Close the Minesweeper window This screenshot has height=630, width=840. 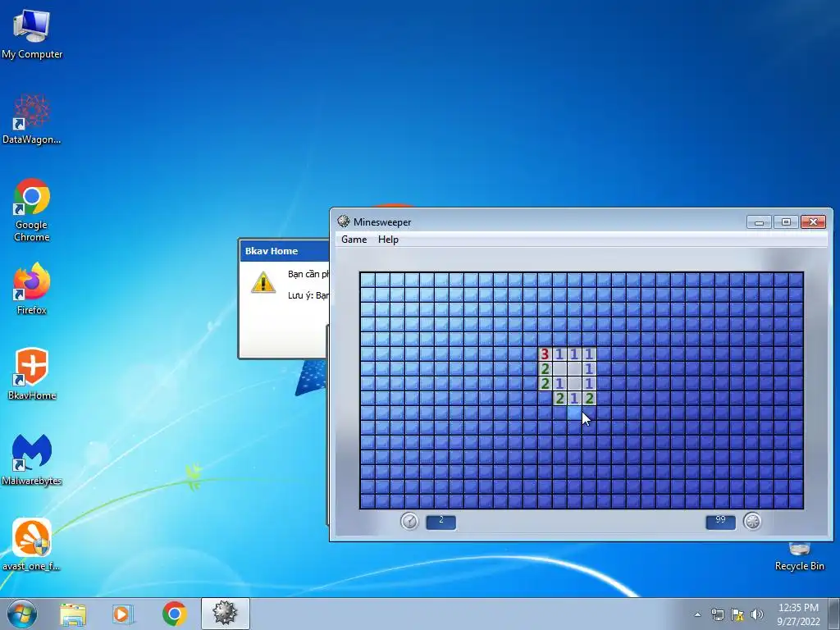(x=813, y=221)
